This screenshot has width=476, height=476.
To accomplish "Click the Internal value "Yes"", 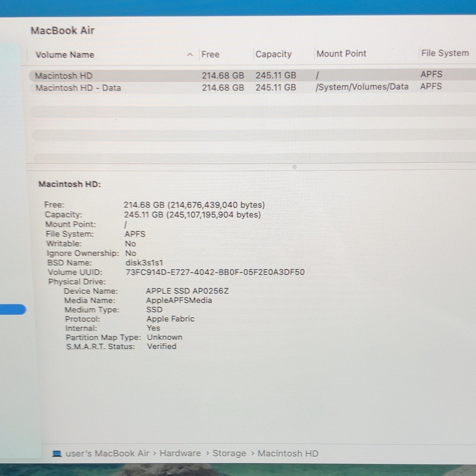I will coord(154,328).
